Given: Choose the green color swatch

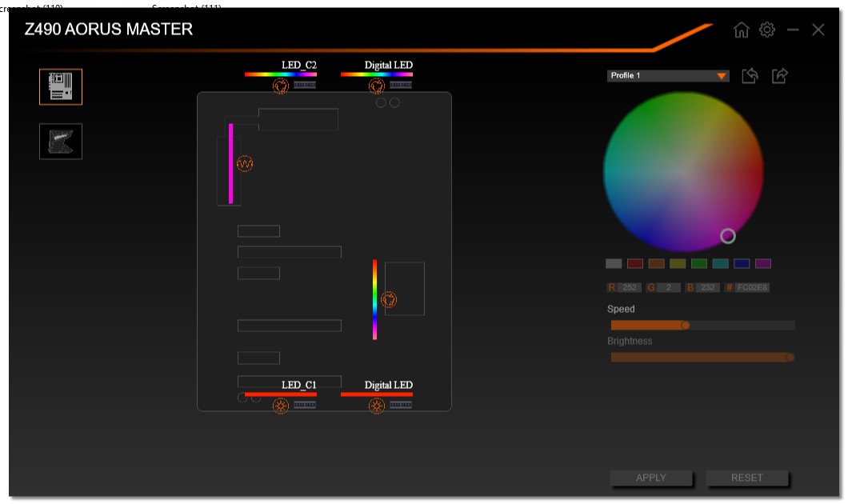Looking at the screenshot, I should pos(699,263).
